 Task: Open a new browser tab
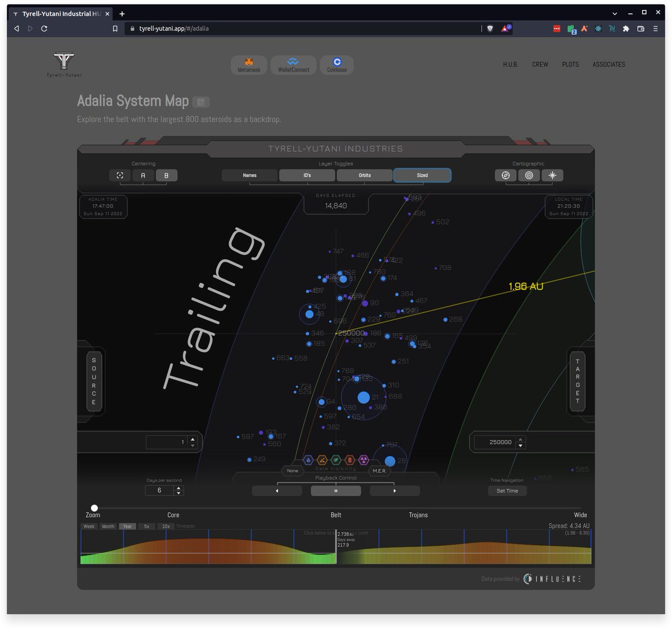pyautogui.click(x=122, y=13)
